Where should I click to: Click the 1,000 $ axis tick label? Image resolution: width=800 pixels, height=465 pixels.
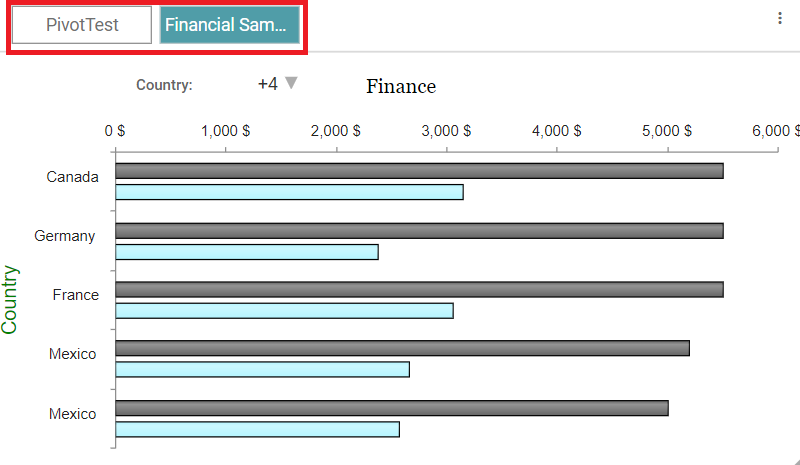point(225,130)
